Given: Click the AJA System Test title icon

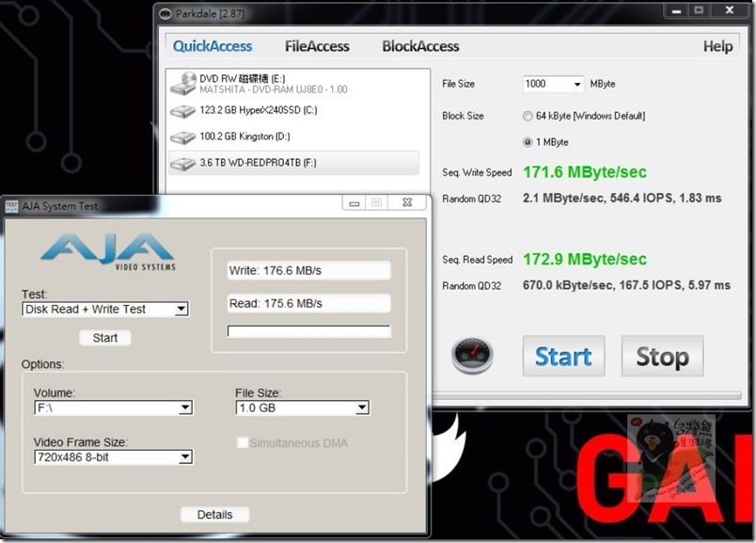Looking at the screenshot, I should point(11,207).
